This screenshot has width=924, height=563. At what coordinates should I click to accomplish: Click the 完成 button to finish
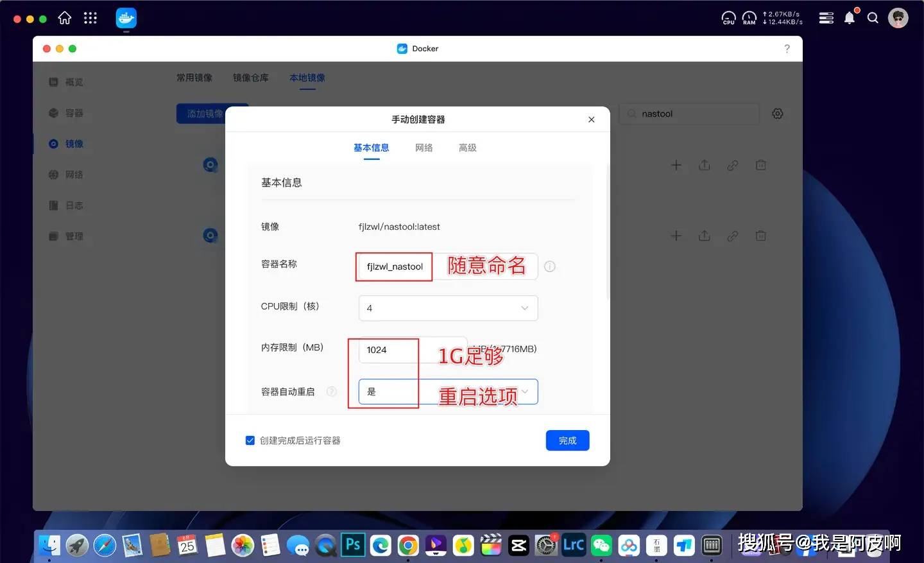tap(567, 440)
